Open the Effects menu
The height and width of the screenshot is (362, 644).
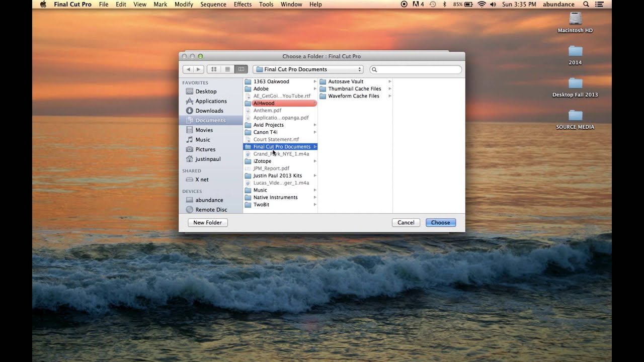click(243, 4)
